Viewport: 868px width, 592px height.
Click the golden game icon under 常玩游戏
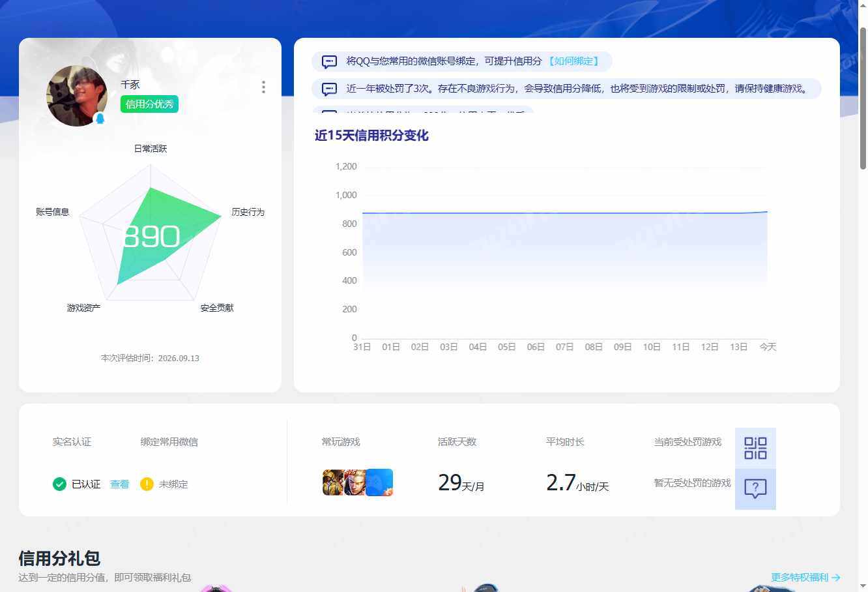[332, 482]
